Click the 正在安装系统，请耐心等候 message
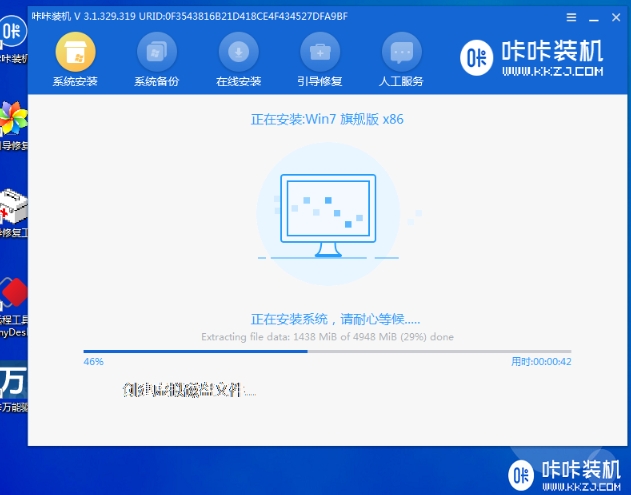 [x=335, y=319]
